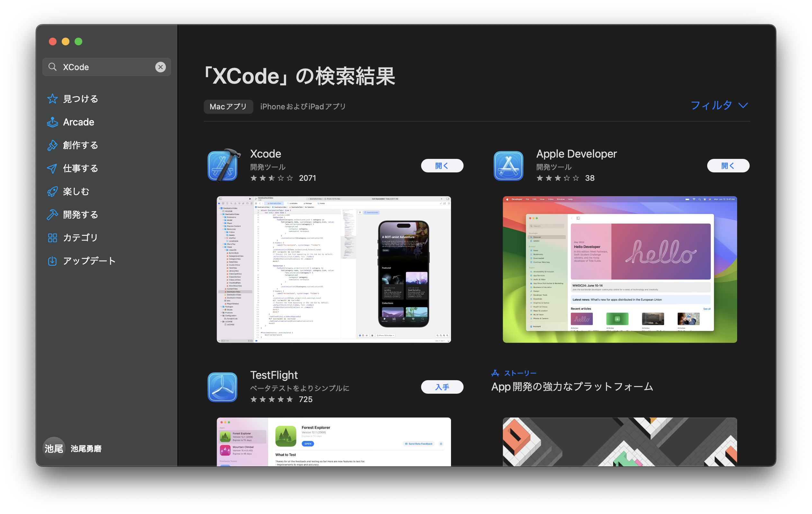Click the Play rocket icon (楽しむ)

pos(52,191)
